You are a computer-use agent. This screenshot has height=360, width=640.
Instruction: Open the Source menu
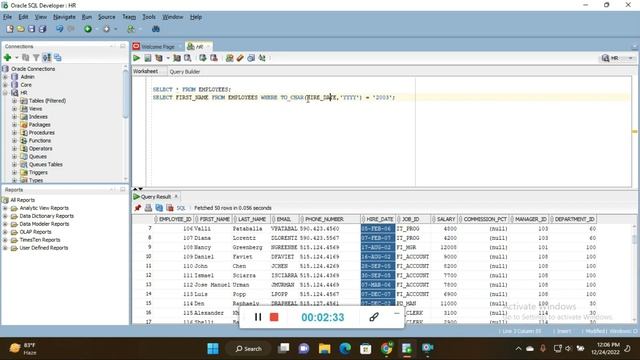[107, 17]
